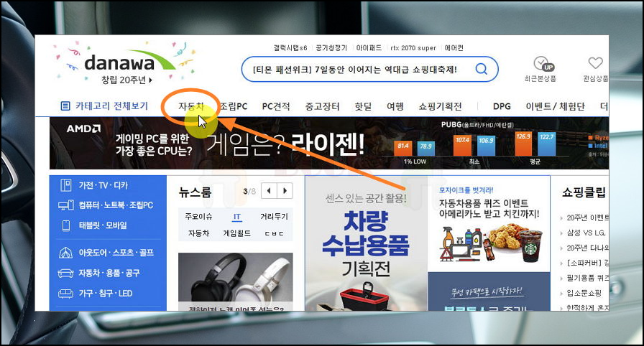Open the 여행 menu

[x=395, y=106]
